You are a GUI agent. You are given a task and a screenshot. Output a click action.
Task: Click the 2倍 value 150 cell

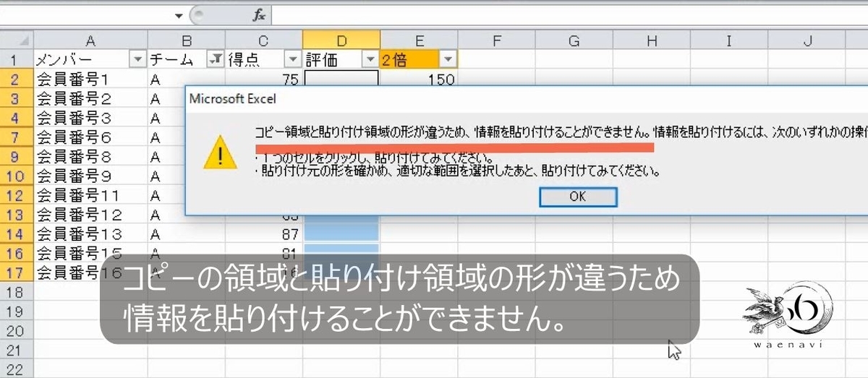420,80
